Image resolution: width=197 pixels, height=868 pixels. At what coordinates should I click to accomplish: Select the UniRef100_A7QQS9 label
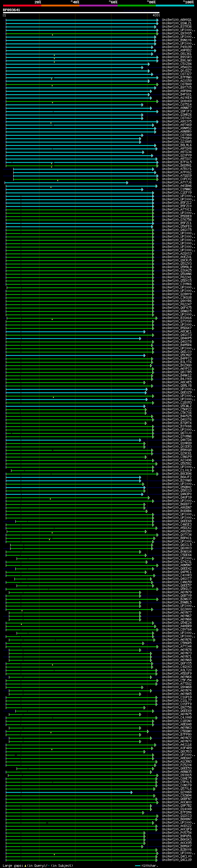177,176
